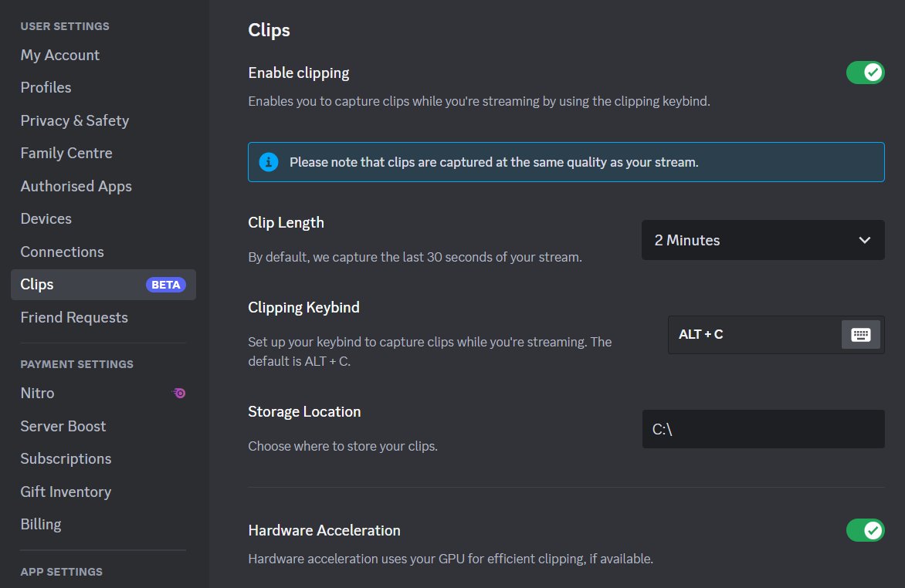The height and width of the screenshot is (588, 905).
Task: Click 'Choose where to store your clips' text
Action: [x=342, y=446]
